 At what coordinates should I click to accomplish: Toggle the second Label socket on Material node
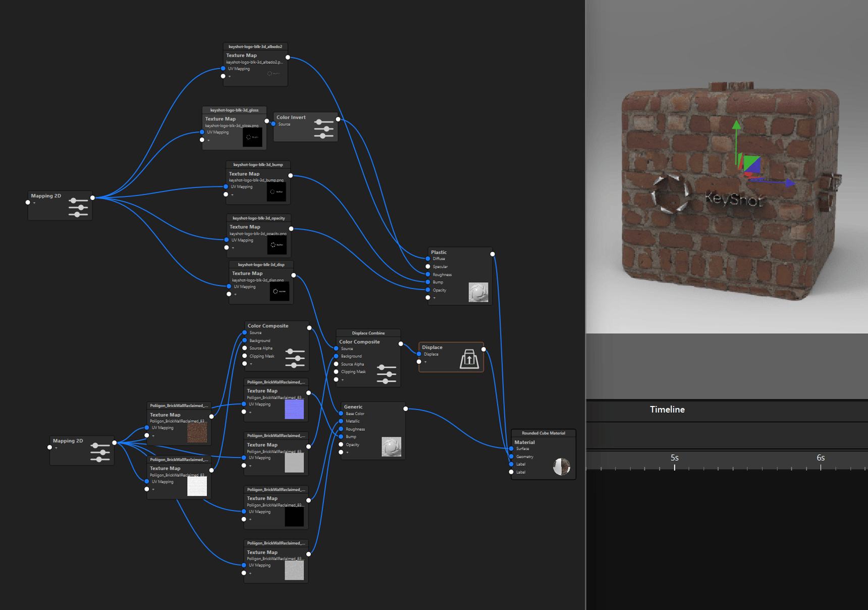point(512,472)
